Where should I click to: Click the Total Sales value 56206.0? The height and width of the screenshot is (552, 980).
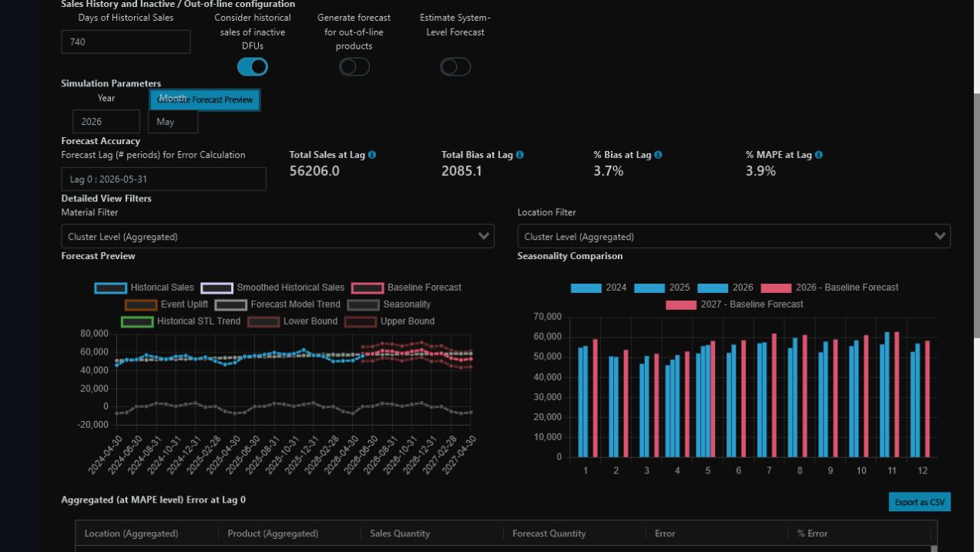(314, 171)
